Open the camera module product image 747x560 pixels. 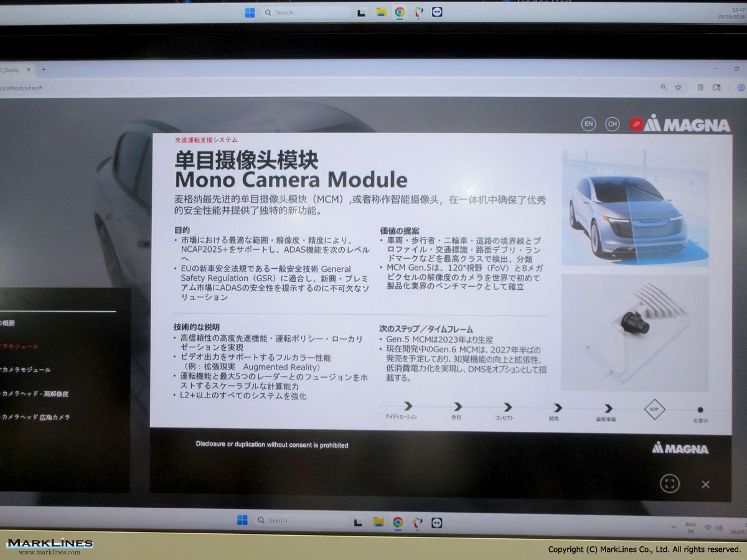[x=635, y=333]
